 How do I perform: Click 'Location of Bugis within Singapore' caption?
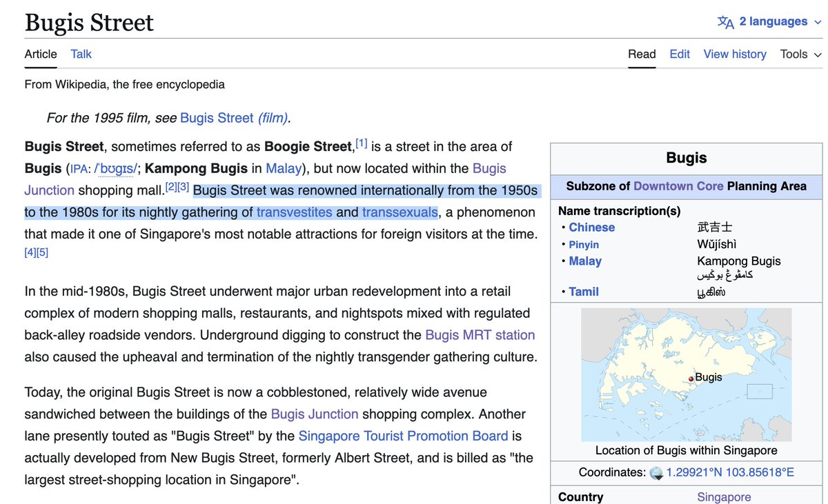(687, 450)
